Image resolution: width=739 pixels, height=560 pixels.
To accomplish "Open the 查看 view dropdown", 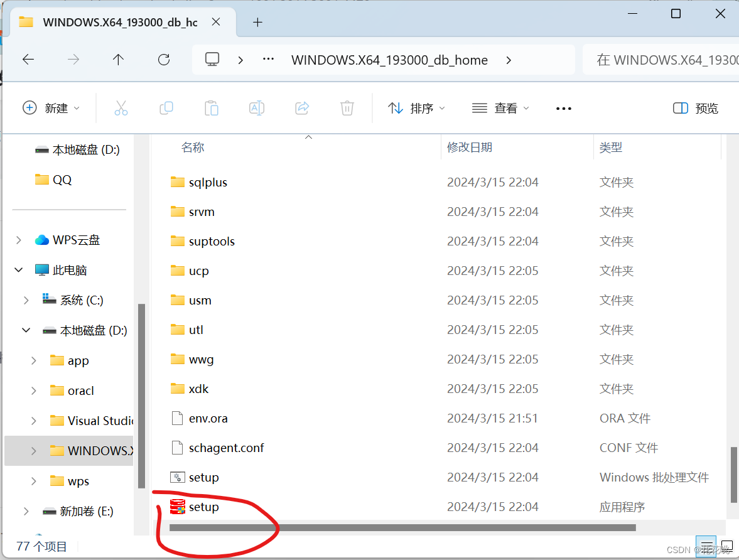I will 500,109.
